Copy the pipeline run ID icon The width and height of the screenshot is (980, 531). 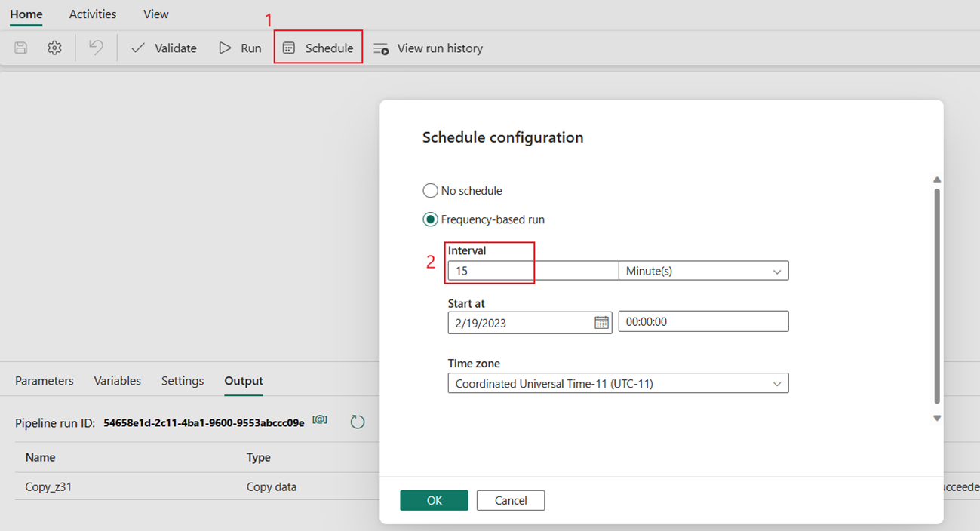[x=320, y=420]
